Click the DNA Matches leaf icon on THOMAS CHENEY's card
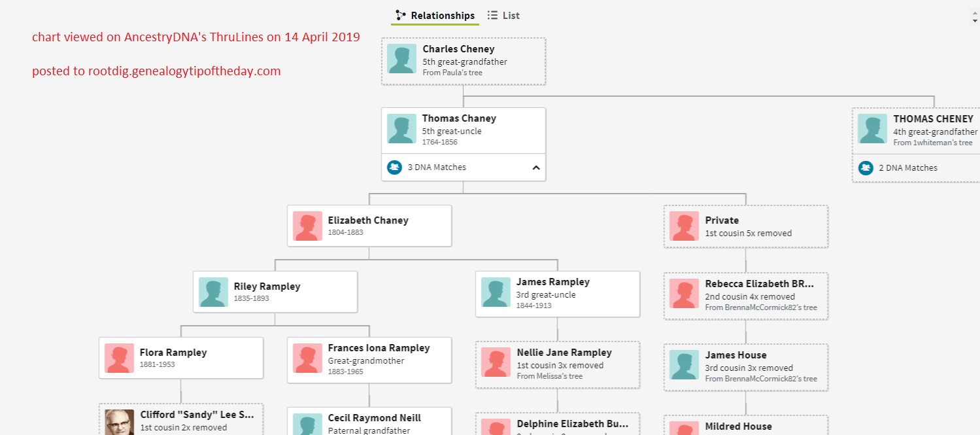The height and width of the screenshot is (435, 980). click(866, 167)
